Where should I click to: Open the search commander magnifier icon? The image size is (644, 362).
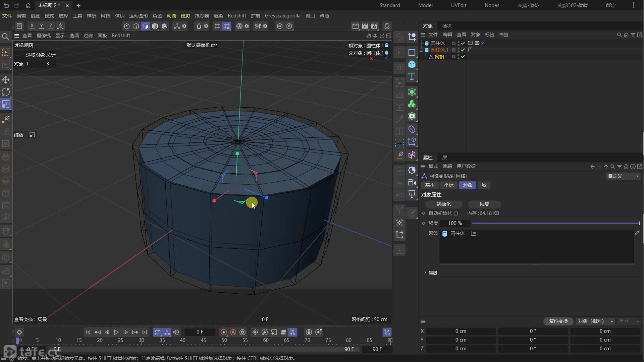tap(5, 37)
